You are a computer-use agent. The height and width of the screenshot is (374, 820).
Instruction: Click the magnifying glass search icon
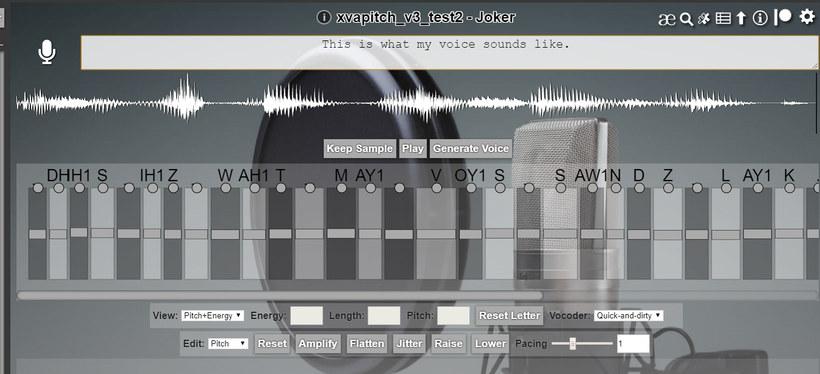686,19
